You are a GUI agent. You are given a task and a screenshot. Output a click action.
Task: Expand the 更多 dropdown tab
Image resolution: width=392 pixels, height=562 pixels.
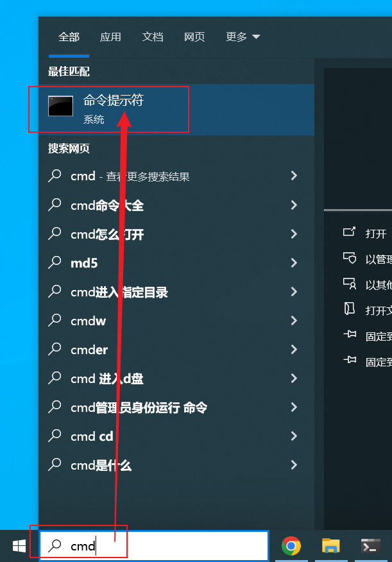(x=243, y=37)
